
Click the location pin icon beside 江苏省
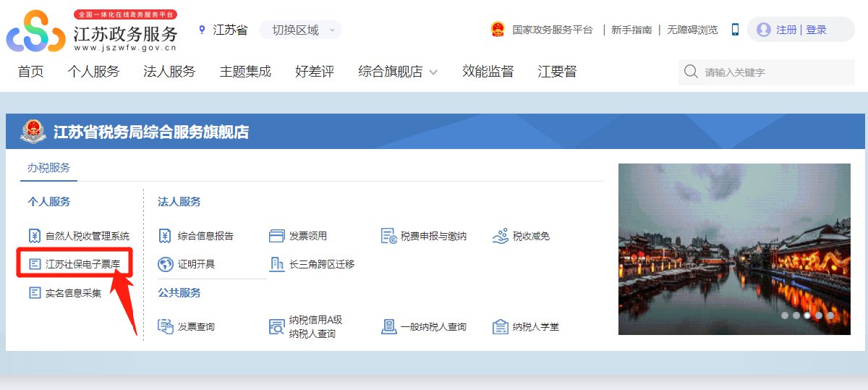point(202,30)
